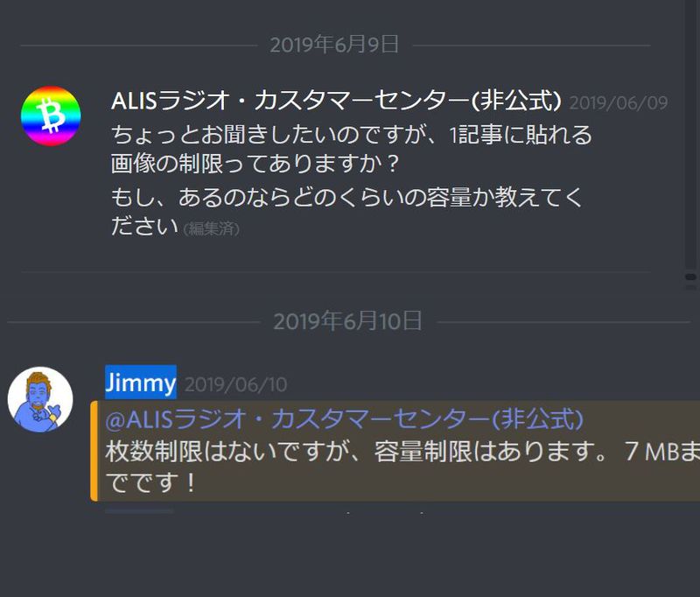Click the orange mention highlight bar
Screen dimensions: 700x597
click(94, 451)
